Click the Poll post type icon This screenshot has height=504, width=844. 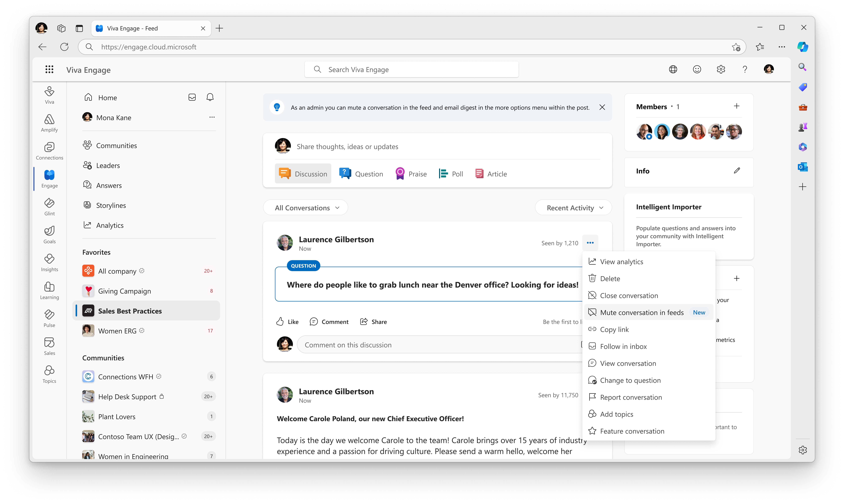[443, 173]
